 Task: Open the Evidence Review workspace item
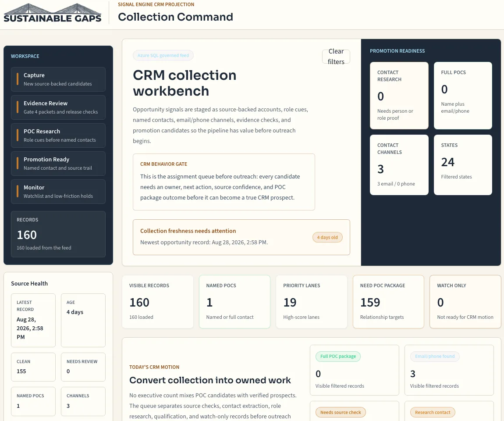point(58,107)
